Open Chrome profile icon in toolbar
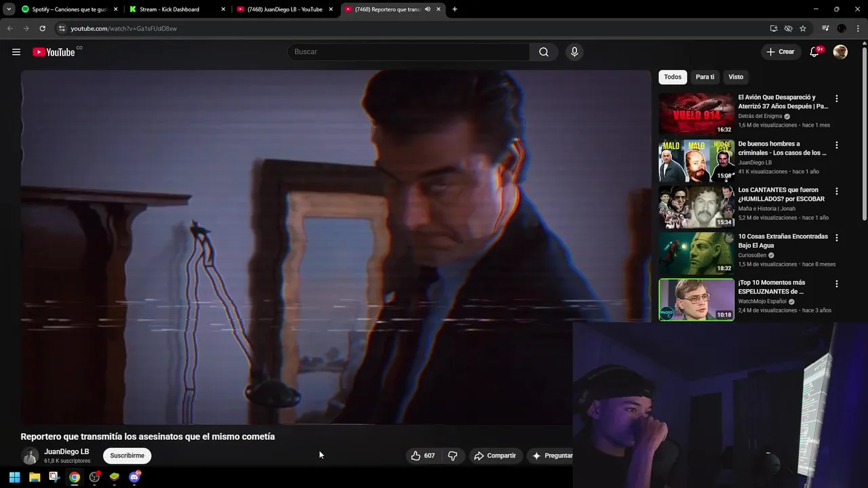This screenshot has height=488, width=868. (842, 28)
